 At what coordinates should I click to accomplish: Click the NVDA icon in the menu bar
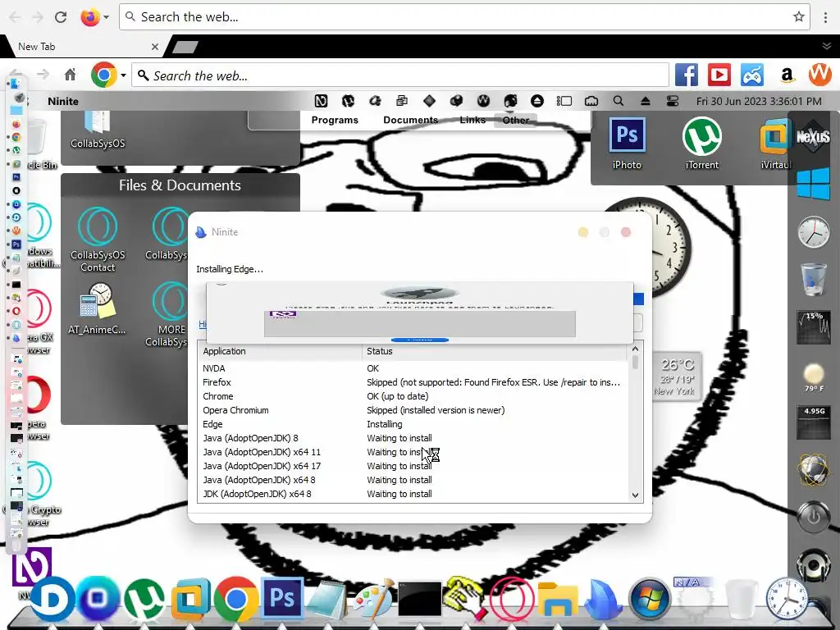[x=321, y=101]
